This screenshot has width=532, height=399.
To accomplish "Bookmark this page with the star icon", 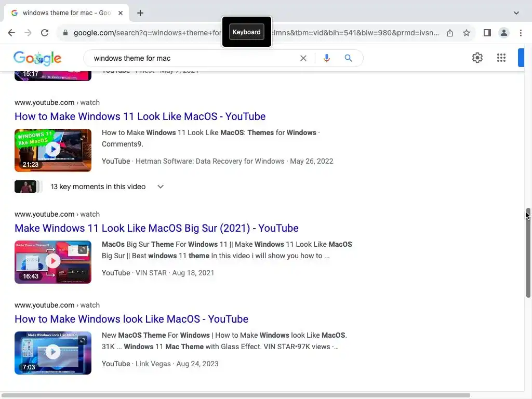I will (467, 33).
